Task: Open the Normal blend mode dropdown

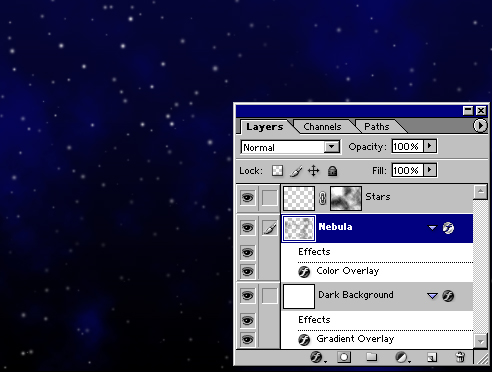Action: (290, 147)
